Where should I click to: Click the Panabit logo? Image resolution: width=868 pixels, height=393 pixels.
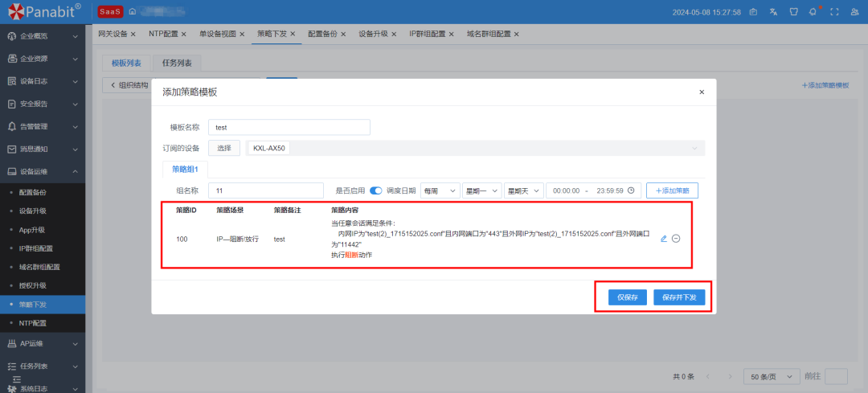[x=45, y=11]
